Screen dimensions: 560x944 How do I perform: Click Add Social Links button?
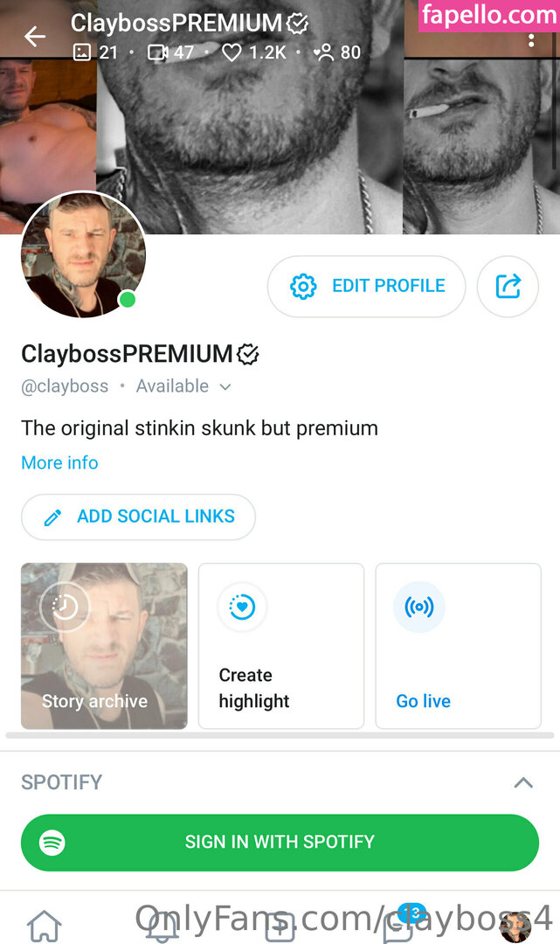[138, 517]
